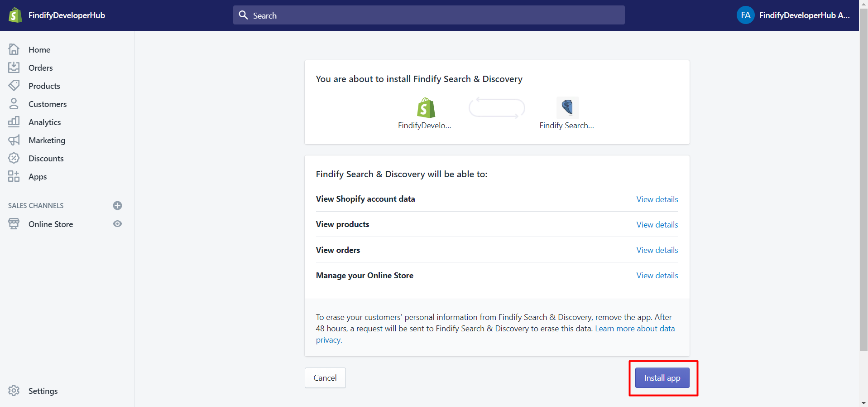Click the Analytics bar chart icon

[14, 121]
